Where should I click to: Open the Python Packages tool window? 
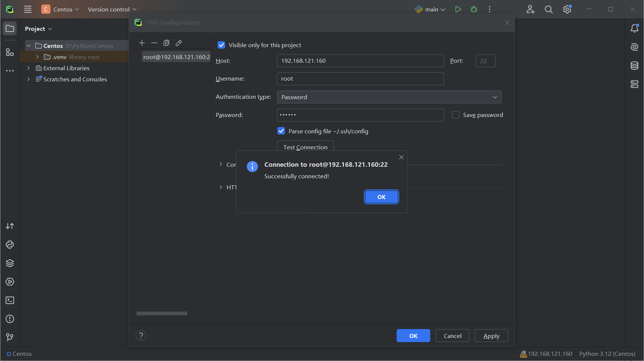click(x=10, y=263)
